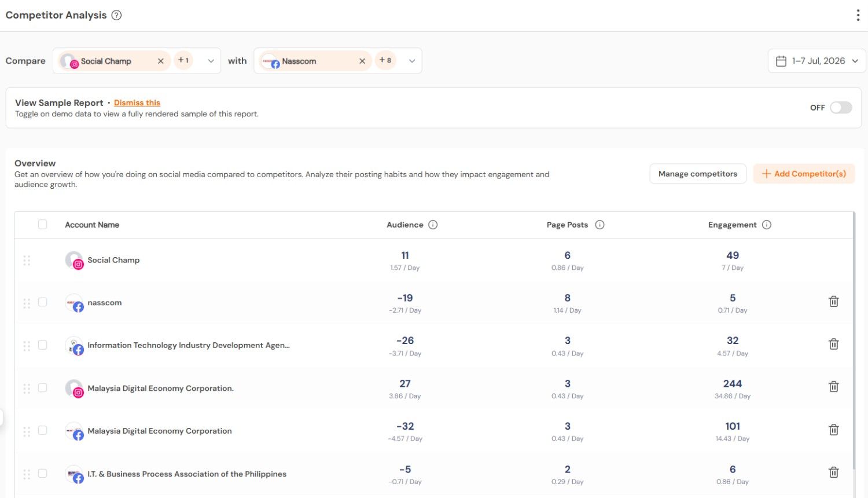This screenshot has height=498, width=868.
Task: Check the Malaysia Digital Economy Corporation Instagram checkbox
Action: [43, 387]
